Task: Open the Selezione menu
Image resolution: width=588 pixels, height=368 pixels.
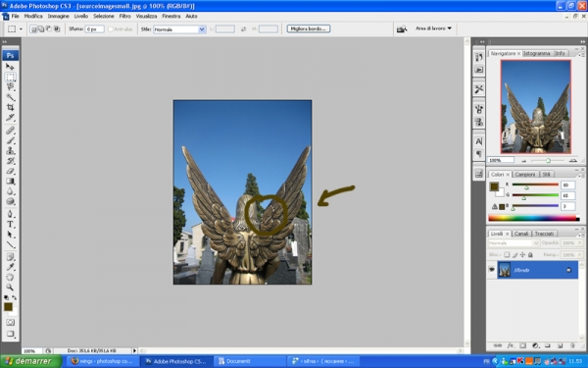Action: (x=104, y=16)
